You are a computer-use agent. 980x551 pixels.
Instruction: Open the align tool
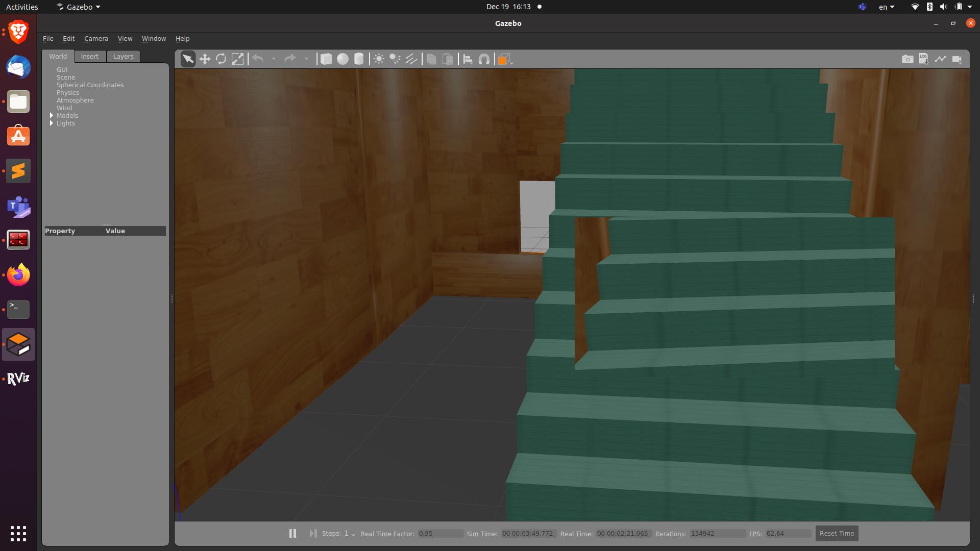point(468,59)
